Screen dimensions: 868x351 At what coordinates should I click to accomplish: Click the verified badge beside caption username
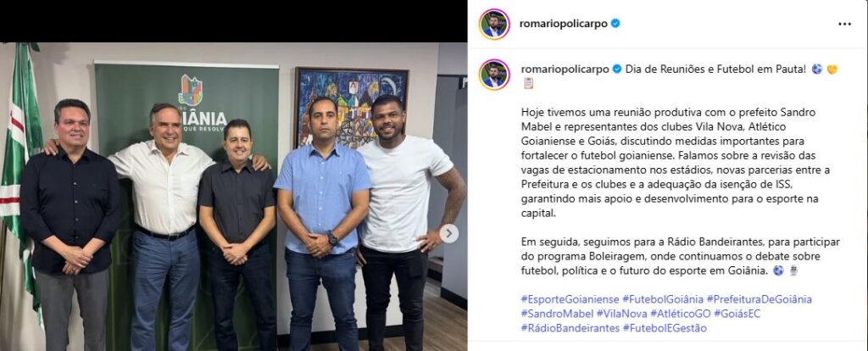pos(616,70)
